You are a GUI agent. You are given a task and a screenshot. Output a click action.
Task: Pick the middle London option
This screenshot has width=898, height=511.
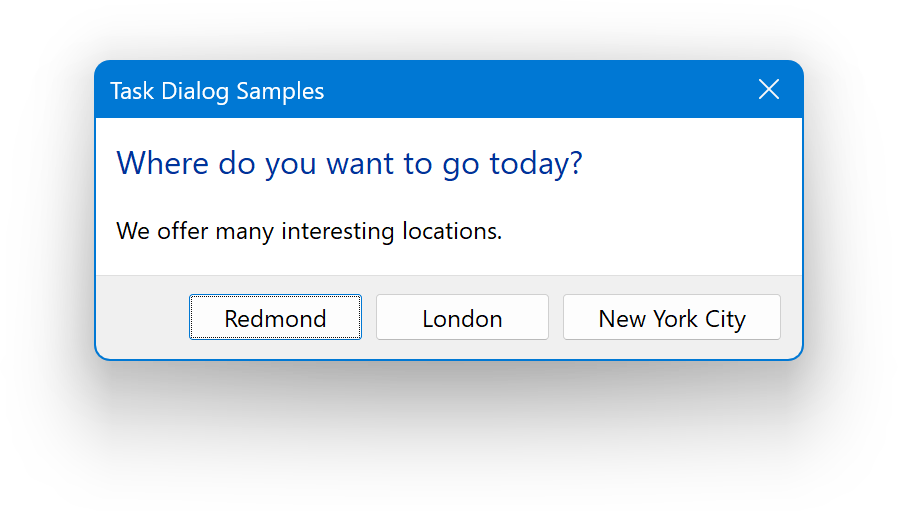tap(462, 318)
